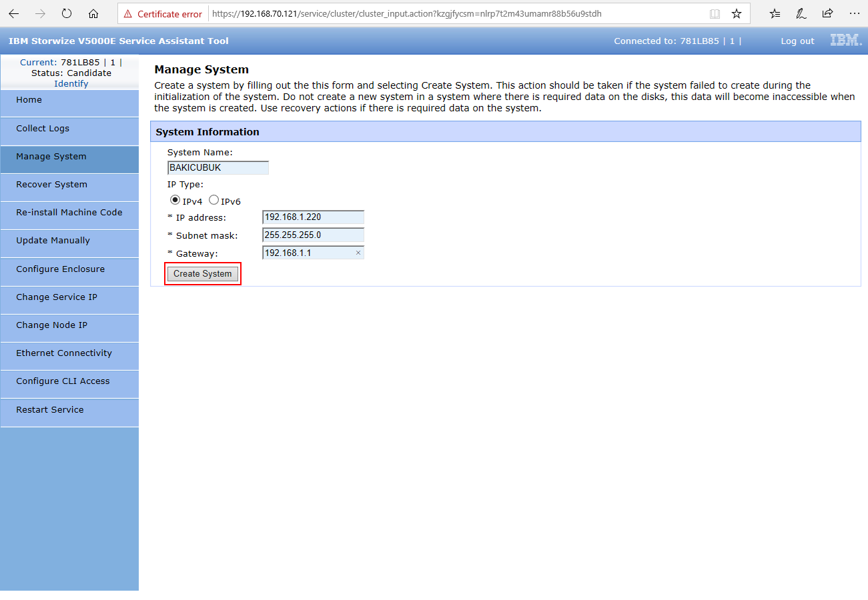Click the Identify node link
868x600 pixels.
click(71, 84)
